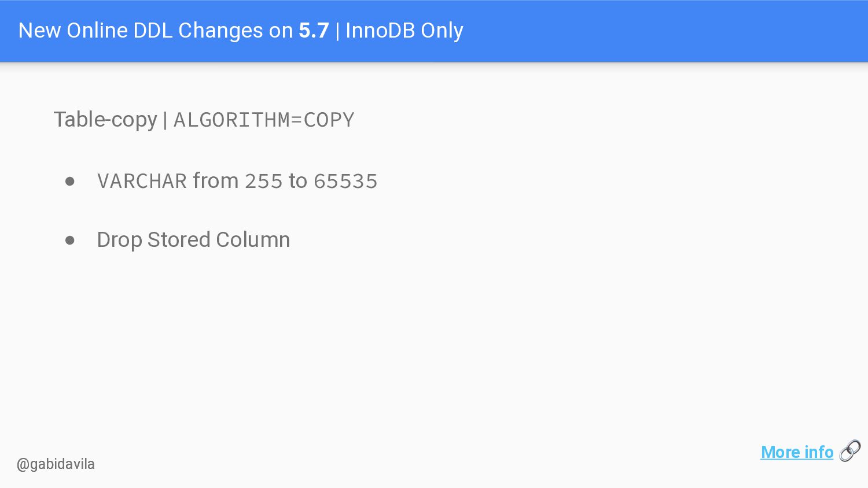
Task: Open the More info link
Action: pyautogui.click(x=797, y=452)
